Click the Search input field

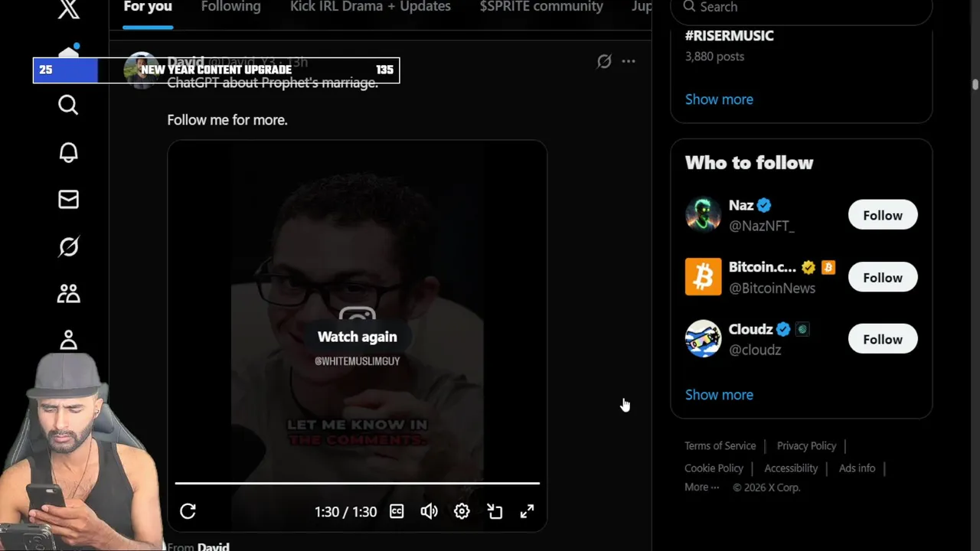pyautogui.click(x=801, y=9)
